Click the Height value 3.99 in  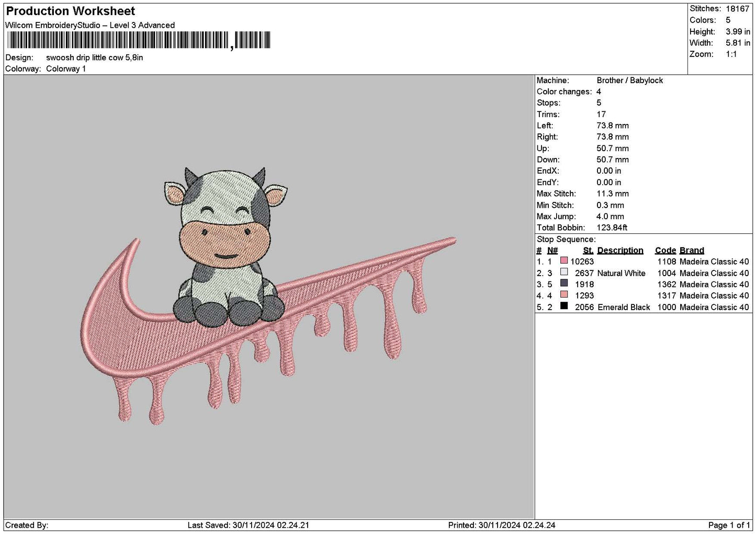pyautogui.click(x=738, y=32)
